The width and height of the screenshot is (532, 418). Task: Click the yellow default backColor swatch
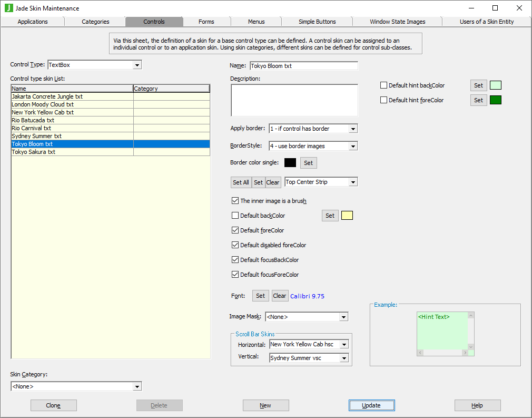tap(347, 216)
